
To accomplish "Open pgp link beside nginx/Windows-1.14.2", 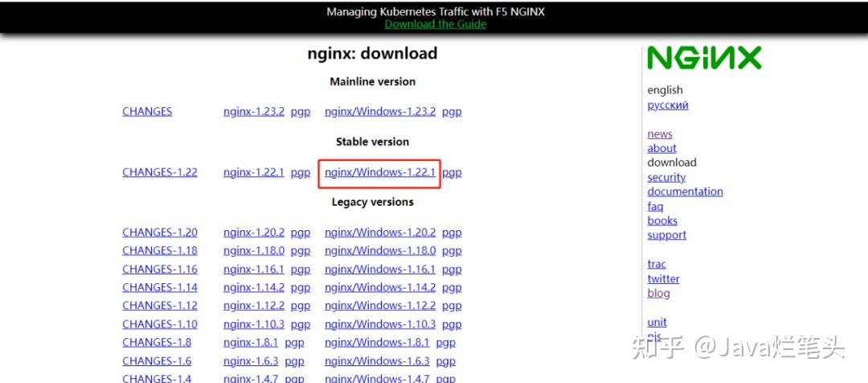I will [452, 288].
